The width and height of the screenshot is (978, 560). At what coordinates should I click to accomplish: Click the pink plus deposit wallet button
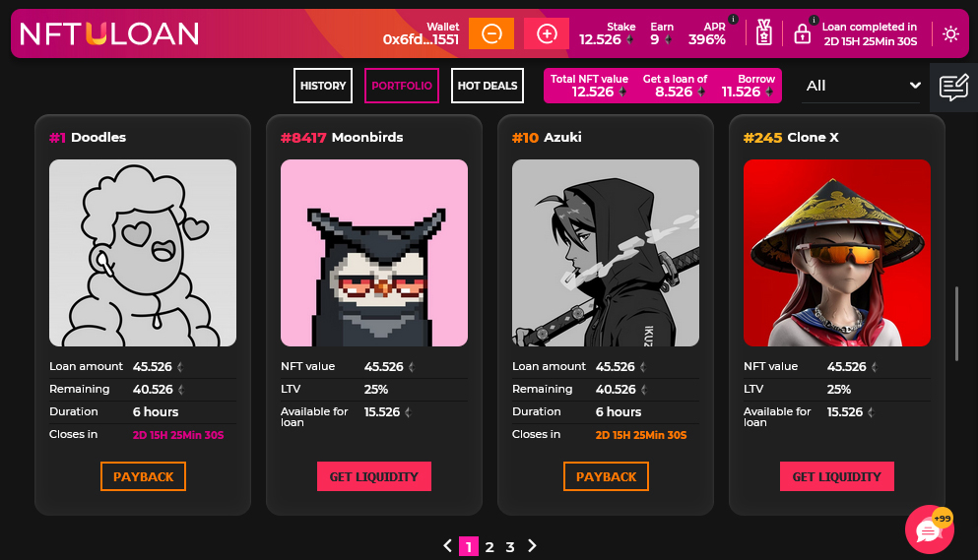click(547, 33)
